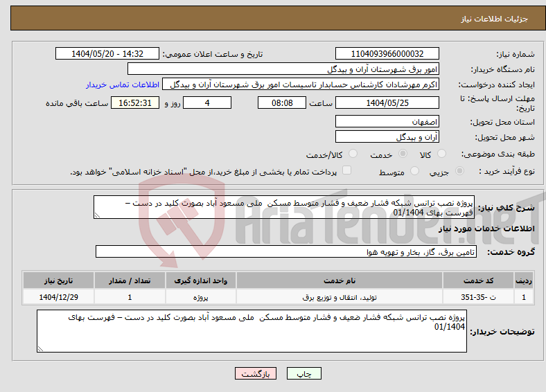Click the شرح کلی نیاز text area
The height and width of the screenshot is (392, 546).
[x=284, y=207]
